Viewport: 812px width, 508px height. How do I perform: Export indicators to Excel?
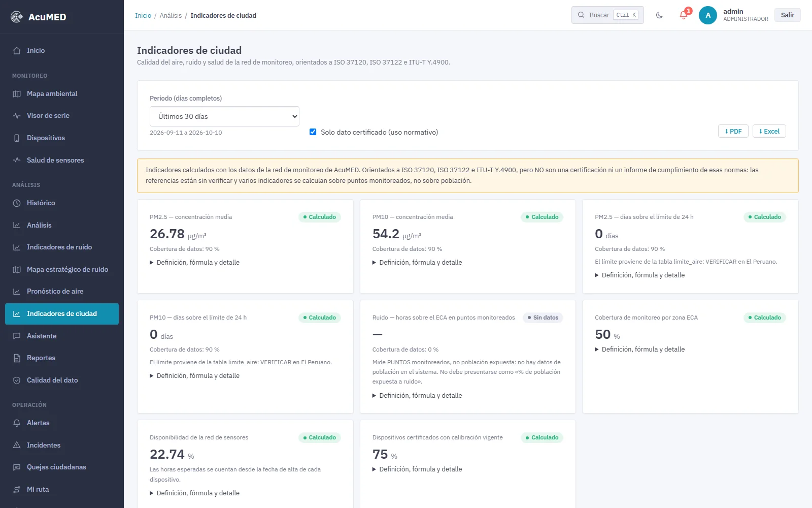(x=769, y=131)
